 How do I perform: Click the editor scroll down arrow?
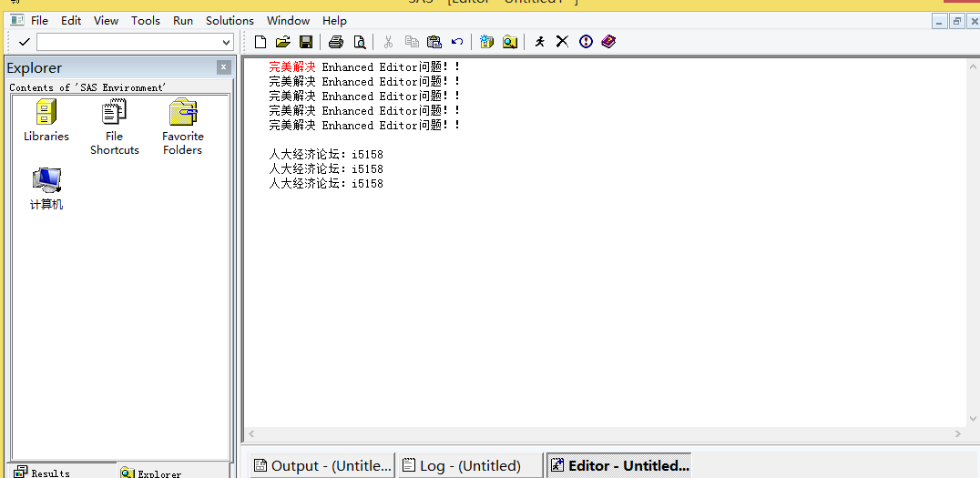[x=973, y=419]
